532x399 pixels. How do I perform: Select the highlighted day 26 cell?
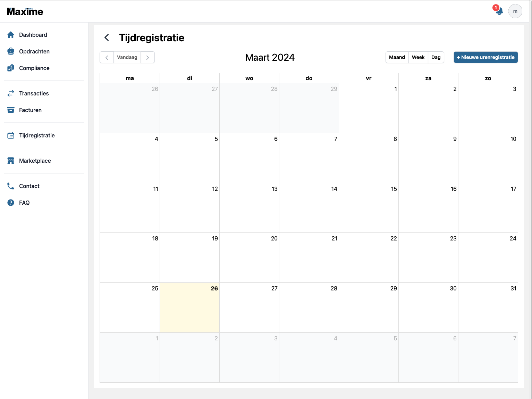[x=189, y=307]
